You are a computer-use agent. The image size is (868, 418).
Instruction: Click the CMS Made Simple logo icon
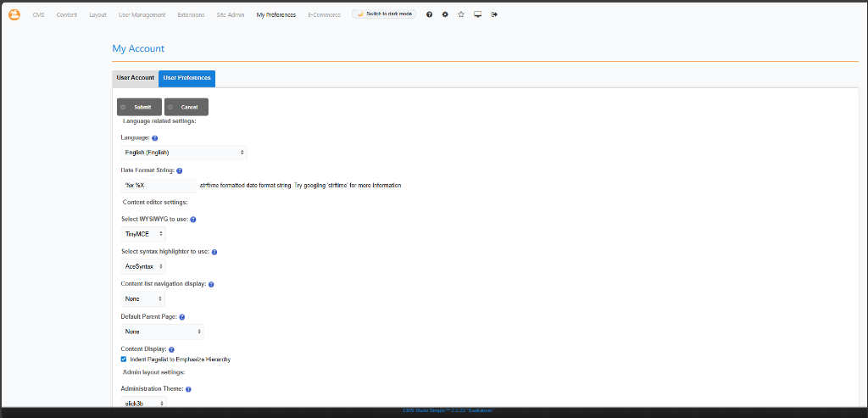click(14, 14)
